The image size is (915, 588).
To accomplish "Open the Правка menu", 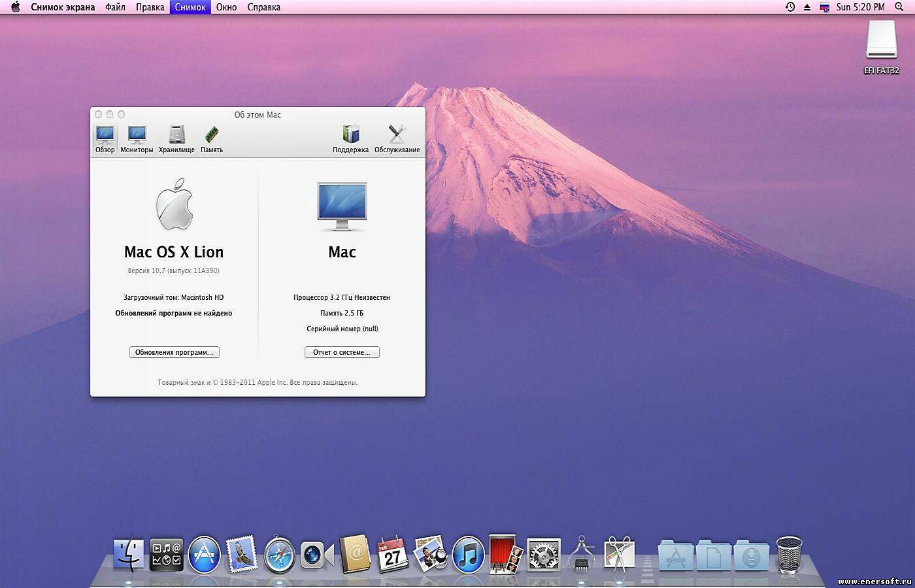I will [150, 7].
